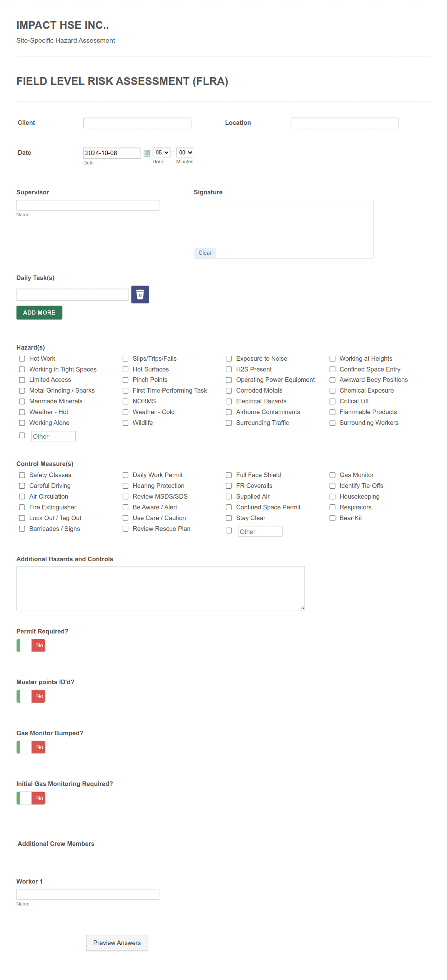Select Lock Out / Tag Out checkbox
The width and height of the screenshot is (447, 980).
pyautogui.click(x=22, y=518)
